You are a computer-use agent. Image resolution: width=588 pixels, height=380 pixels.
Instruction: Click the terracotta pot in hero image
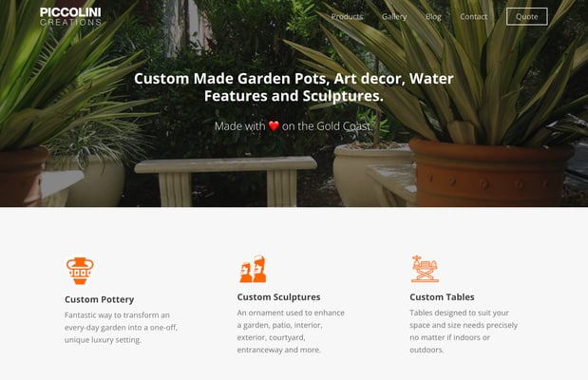491,173
